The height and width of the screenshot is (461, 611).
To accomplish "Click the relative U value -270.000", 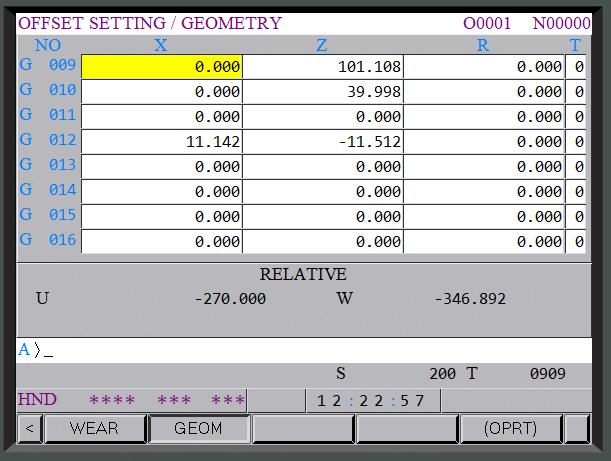I will (x=230, y=299).
